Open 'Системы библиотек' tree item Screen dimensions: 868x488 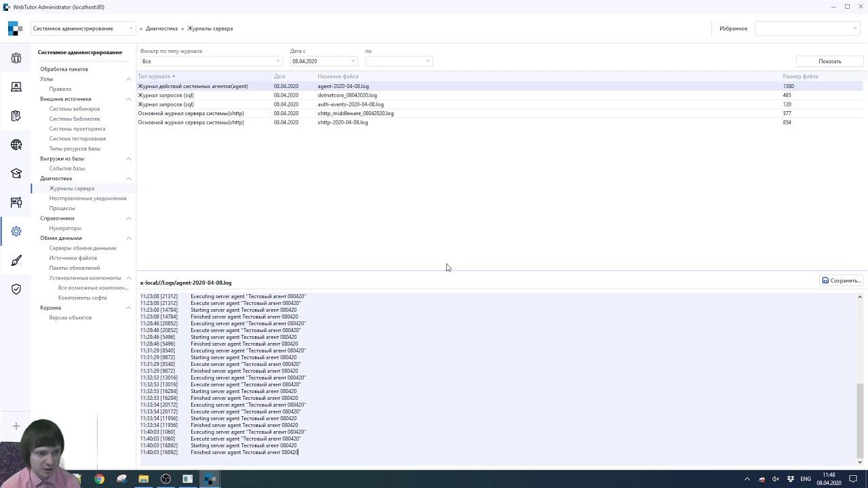[75, 119]
